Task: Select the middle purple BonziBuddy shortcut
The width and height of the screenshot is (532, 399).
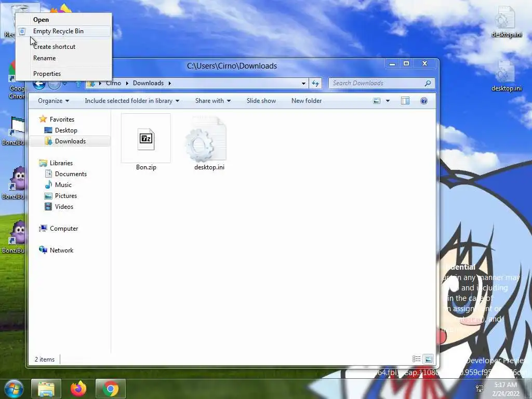Action: 13,183
